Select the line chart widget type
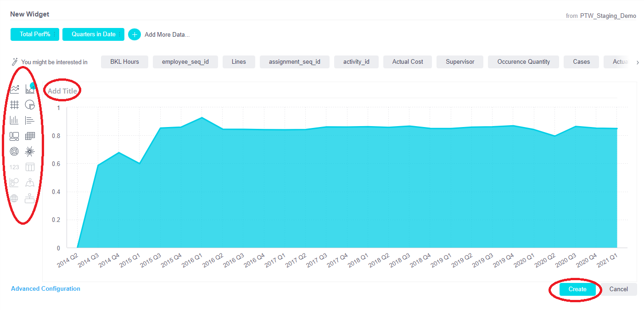This screenshot has width=644, height=310. click(15, 89)
